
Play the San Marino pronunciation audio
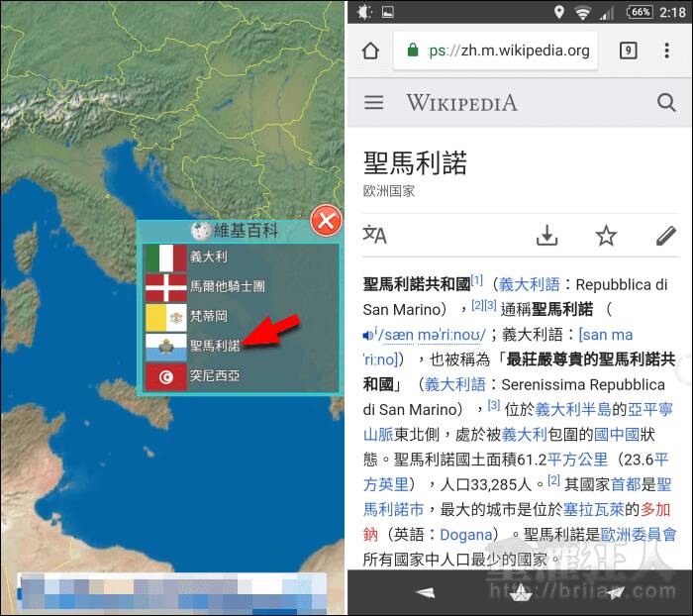click(x=368, y=335)
